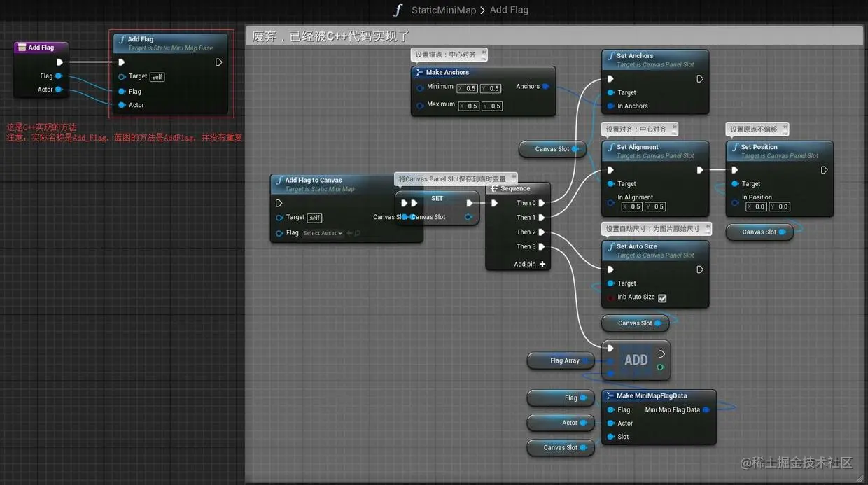The image size is (868, 485).
Task: Click the Maximum Y 0.5 field on Make Anchors
Action: coord(492,106)
